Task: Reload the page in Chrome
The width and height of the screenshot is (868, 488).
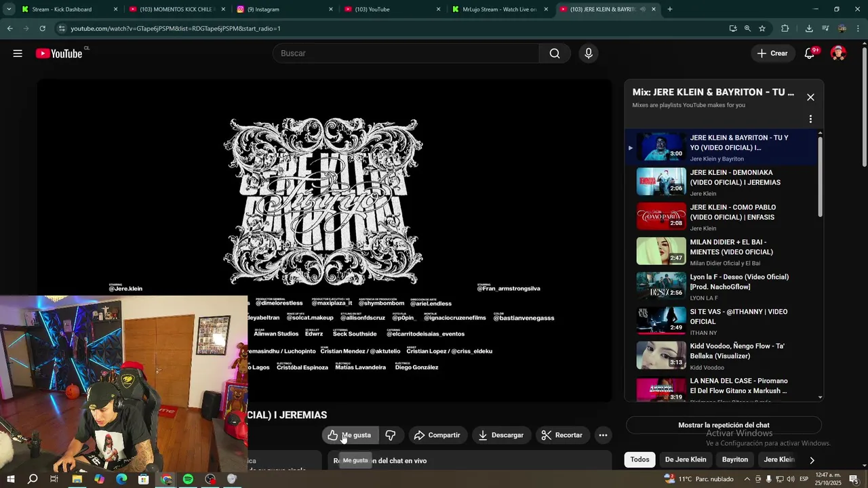Action: (x=42, y=28)
